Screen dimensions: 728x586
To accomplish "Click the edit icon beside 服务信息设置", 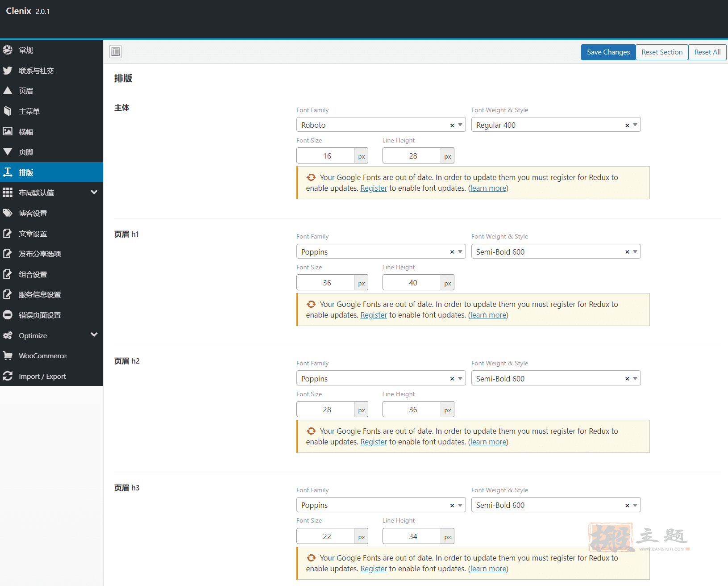I will pyautogui.click(x=8, y=294).
